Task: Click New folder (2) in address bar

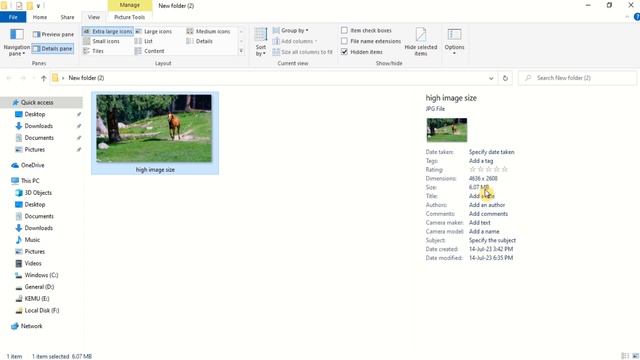Action: (x=86, y=78)
